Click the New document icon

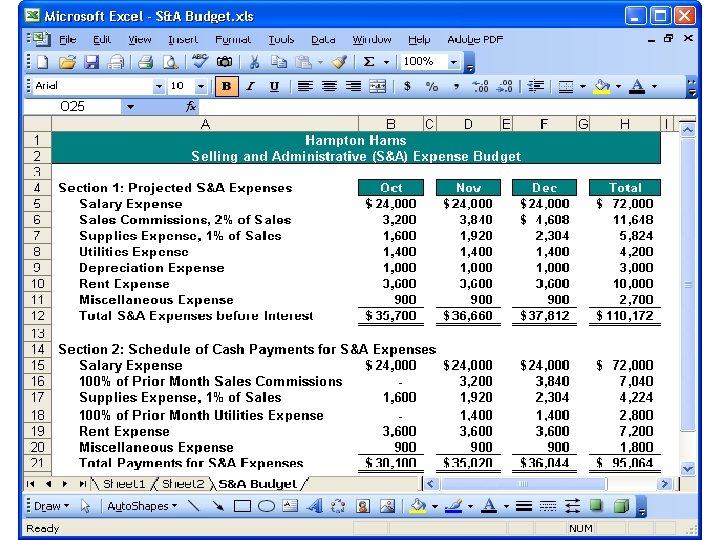tap(42, 62)
